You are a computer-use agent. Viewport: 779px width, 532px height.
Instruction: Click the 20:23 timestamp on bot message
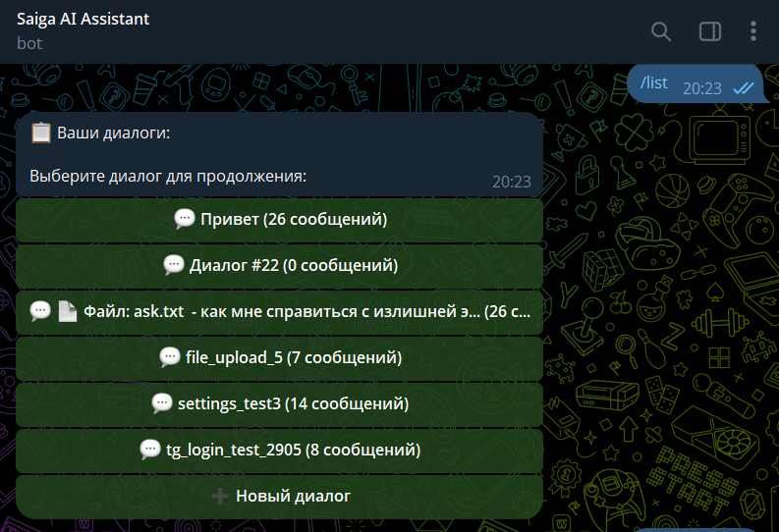pyautogui.click(x=511, y=182)
